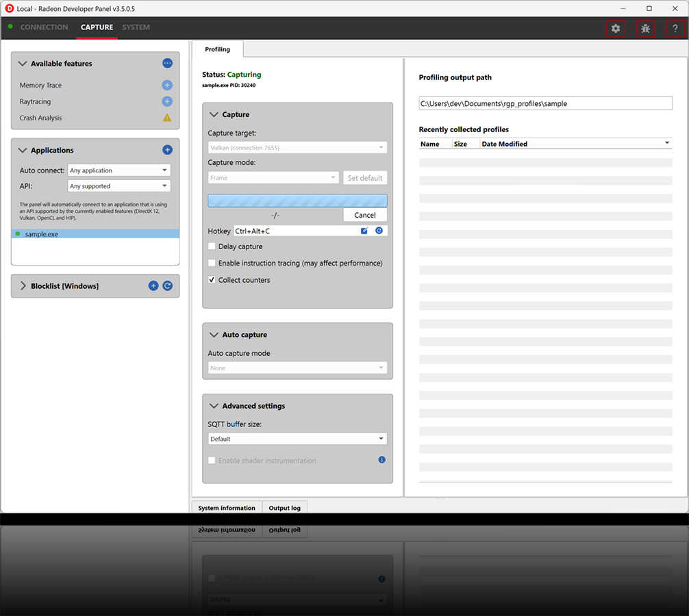Maximize the Radeon Developer Panel window
This screenshot has width=689, height=616.
[x=649, y=8]
